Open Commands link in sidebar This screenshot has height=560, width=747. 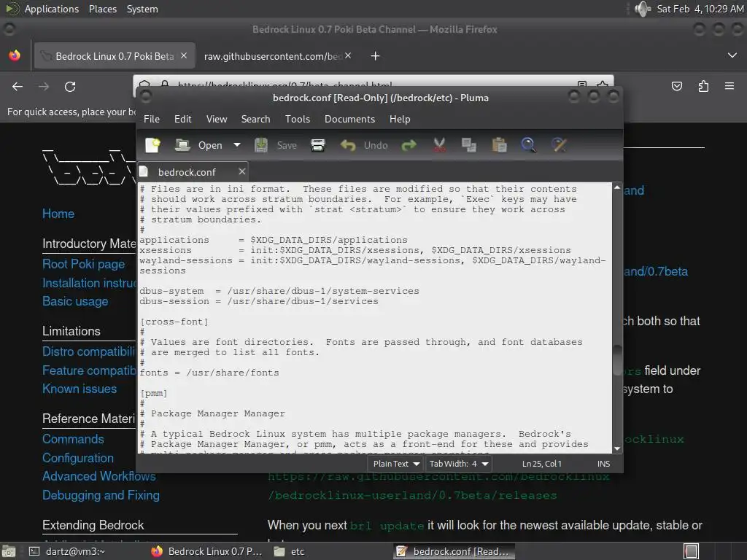click(x=73, y=439)
